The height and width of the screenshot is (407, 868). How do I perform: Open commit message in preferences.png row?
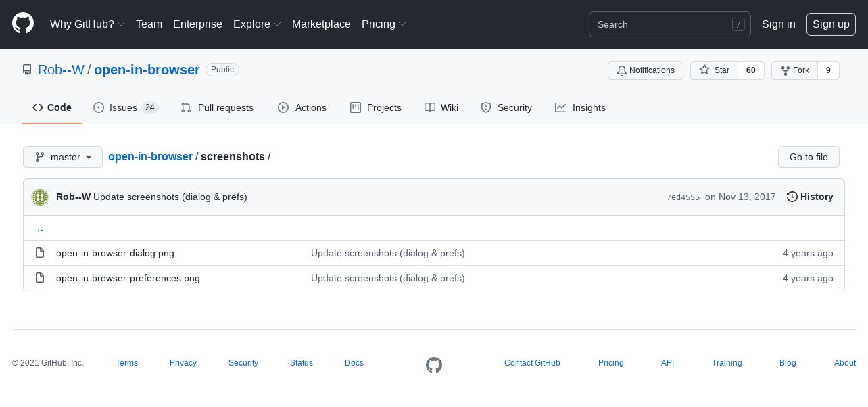[x=388, y=278]
